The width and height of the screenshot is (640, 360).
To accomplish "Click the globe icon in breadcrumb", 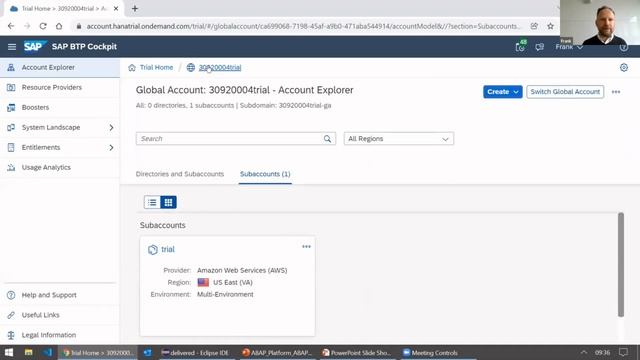I will [191, 67].
